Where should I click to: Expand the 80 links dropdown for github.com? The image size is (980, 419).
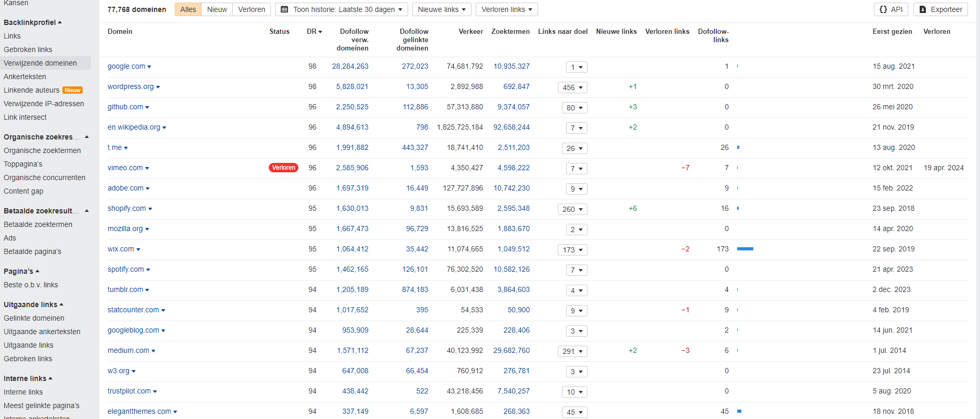click(574, 108)
